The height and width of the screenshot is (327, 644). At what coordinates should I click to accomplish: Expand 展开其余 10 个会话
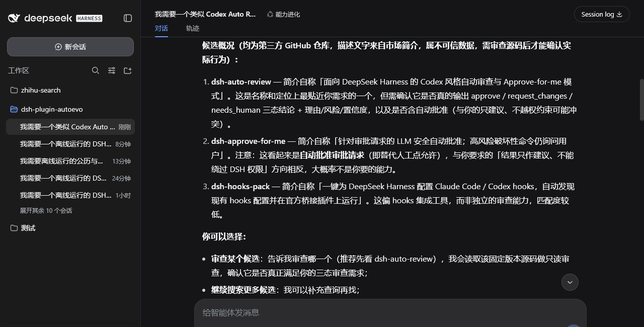46,211
